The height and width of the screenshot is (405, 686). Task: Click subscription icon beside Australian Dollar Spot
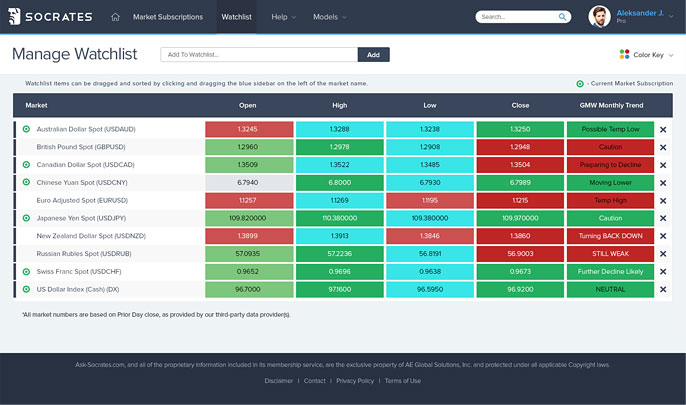click(x=26, y=129)
